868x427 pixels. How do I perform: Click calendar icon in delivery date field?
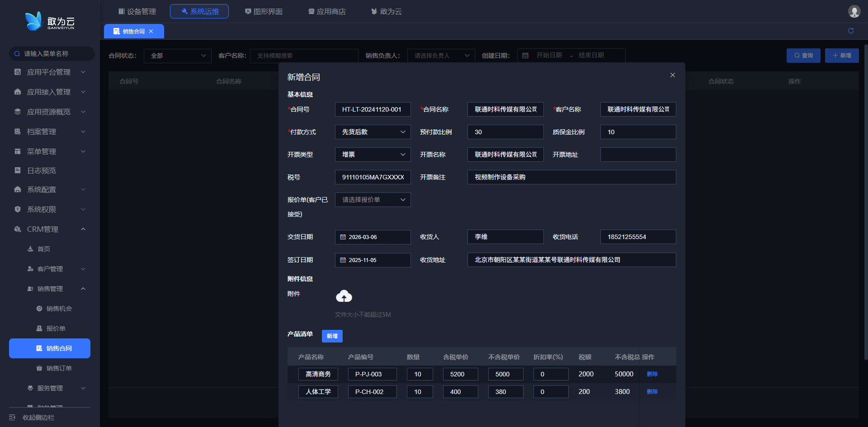pyautogui.click(x=343, y=237)
